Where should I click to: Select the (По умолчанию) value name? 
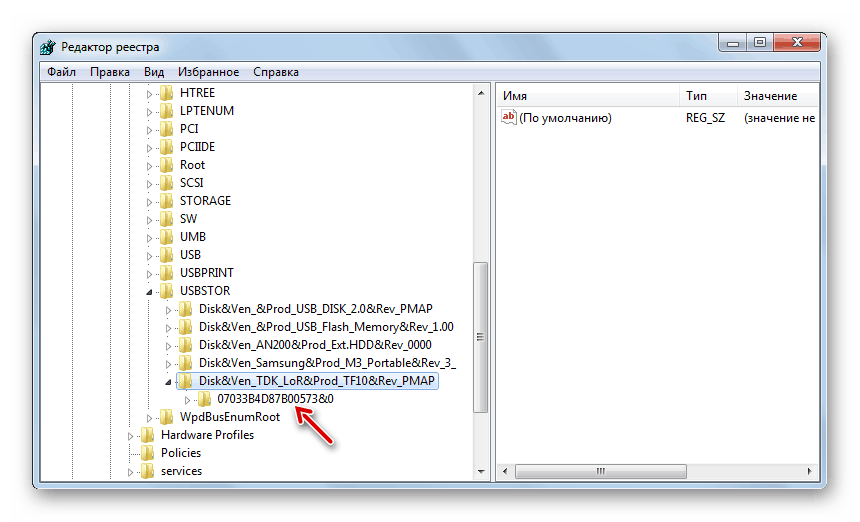[x=565, y=118]
